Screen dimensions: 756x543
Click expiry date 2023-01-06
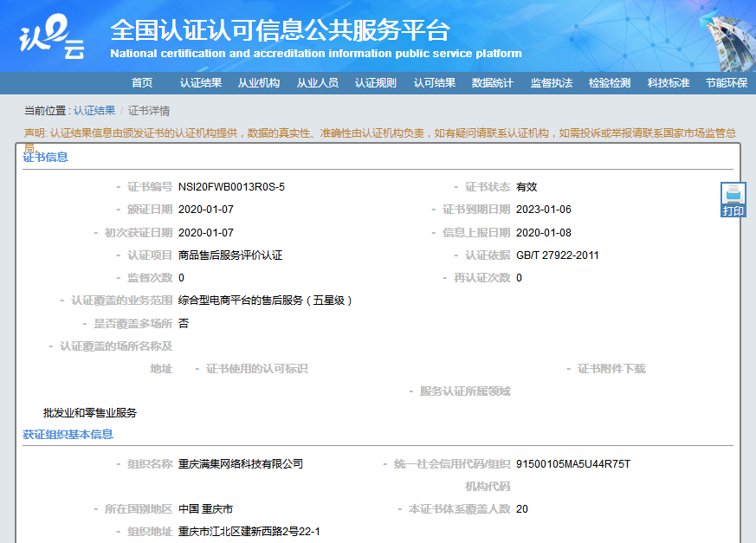pyautogui.click(x=543, y=210)
